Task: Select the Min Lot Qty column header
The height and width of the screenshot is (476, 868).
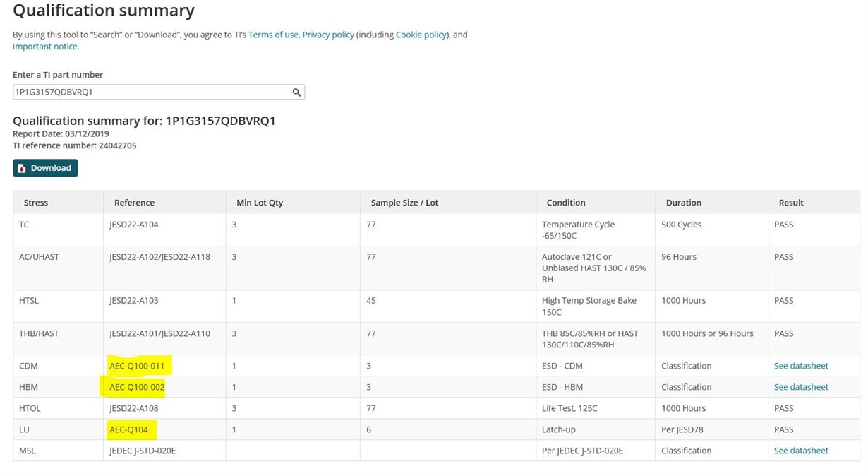Action: click(260, 203)
